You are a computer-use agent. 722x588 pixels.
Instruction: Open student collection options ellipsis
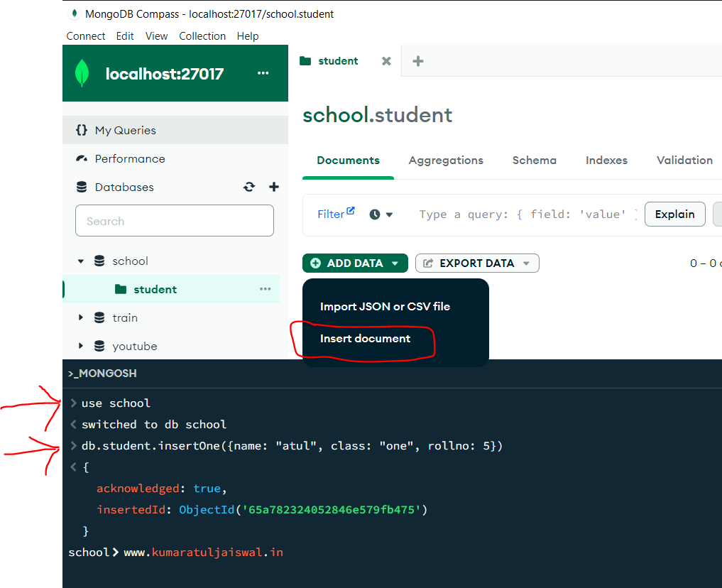pos(266,289)
